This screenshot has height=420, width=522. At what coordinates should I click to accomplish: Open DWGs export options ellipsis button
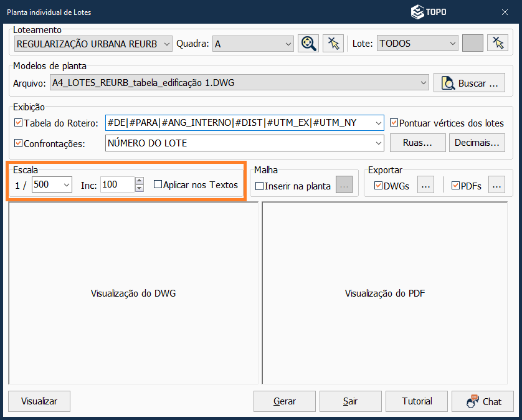pyautogui.click(x=425, y=185)
